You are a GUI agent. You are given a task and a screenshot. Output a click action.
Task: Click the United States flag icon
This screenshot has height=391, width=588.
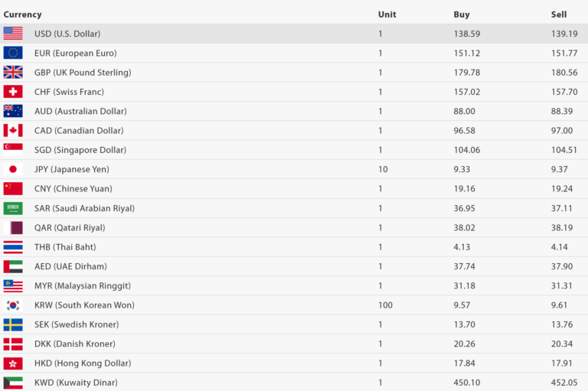13,34
